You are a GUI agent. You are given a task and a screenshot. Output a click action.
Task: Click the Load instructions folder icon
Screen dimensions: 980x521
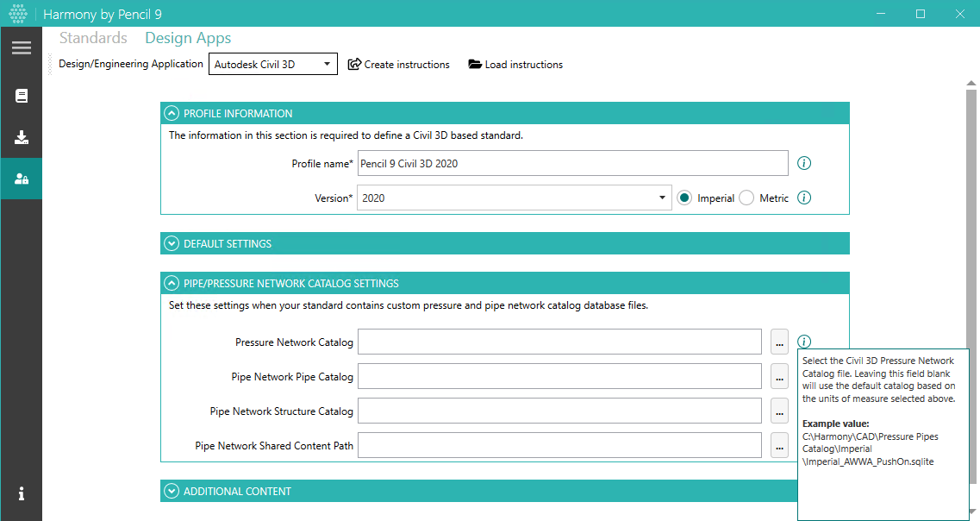pyautogui.click(x=475, y=64)
